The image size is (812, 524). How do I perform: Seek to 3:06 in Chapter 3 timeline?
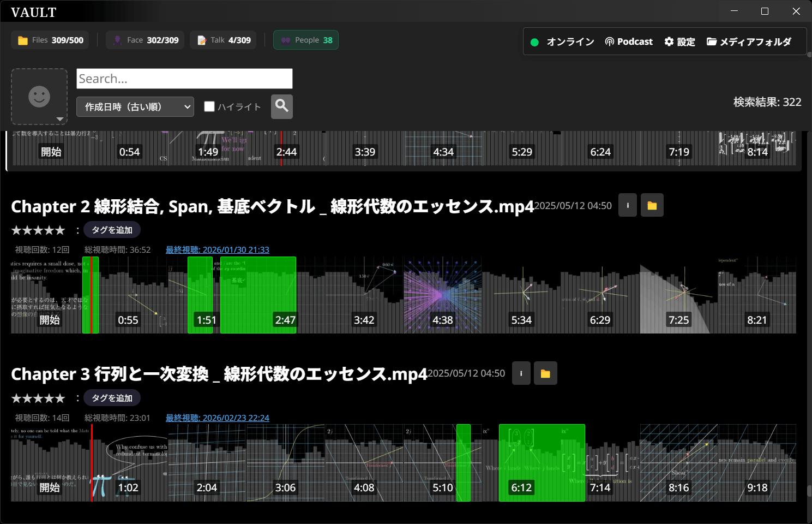point(285,487)
